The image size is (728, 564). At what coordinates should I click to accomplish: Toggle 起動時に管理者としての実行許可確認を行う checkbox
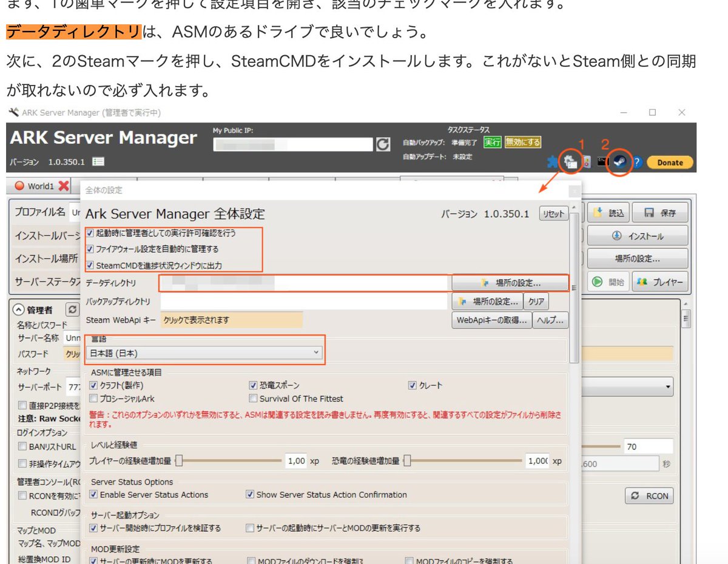pos(90,233)
